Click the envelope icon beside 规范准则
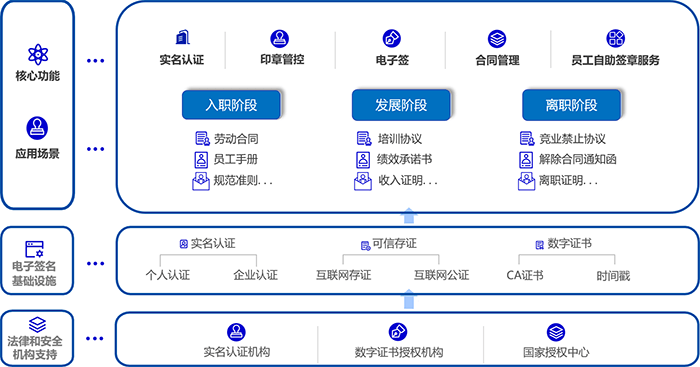Image resolution: width=700 pixels, height=367 pixels. 201,181
